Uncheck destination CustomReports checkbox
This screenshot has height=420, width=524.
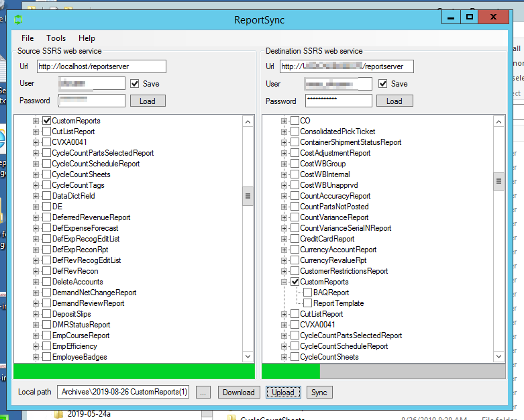click(x=295, y=282)
